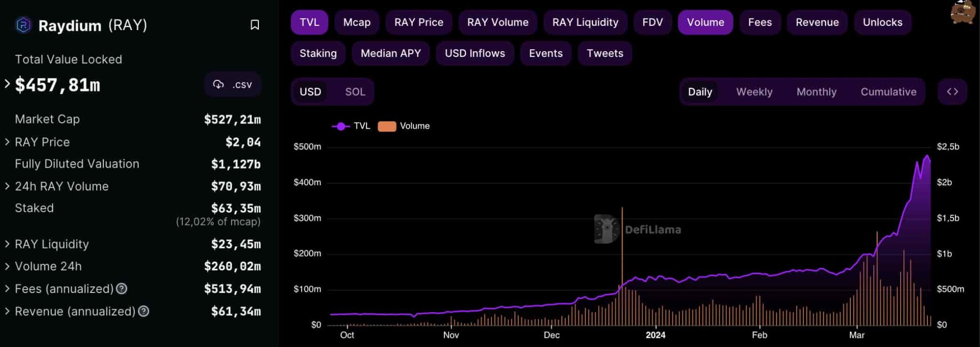The image size is (980, 347).
Task: Toggle the TVL chart metric off
Action: tap(309, 22)
